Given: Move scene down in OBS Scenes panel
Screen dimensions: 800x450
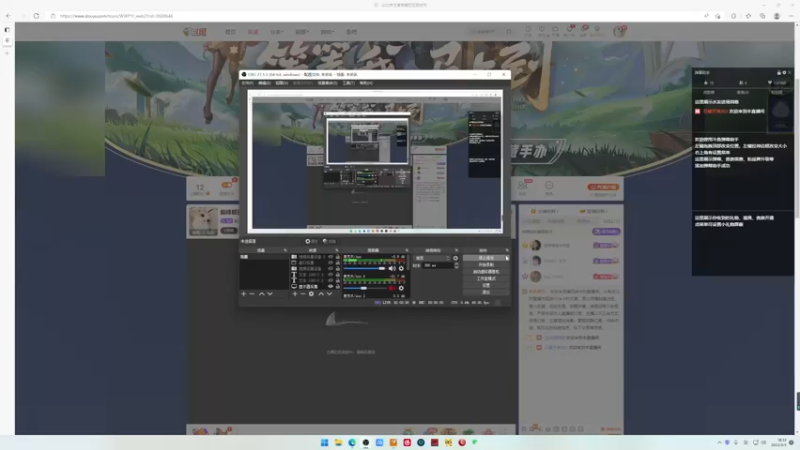Looking at the screenshot, I should [270, 294].
